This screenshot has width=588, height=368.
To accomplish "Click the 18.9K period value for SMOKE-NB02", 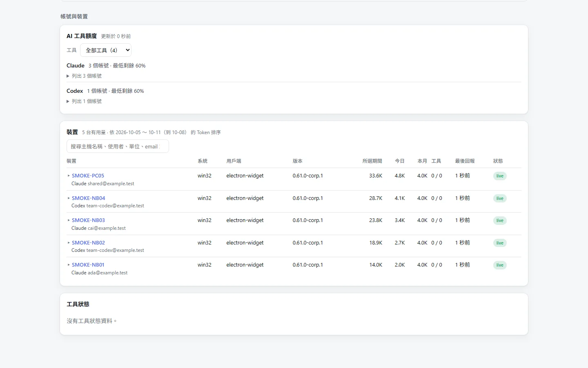I will pos(376,243).
